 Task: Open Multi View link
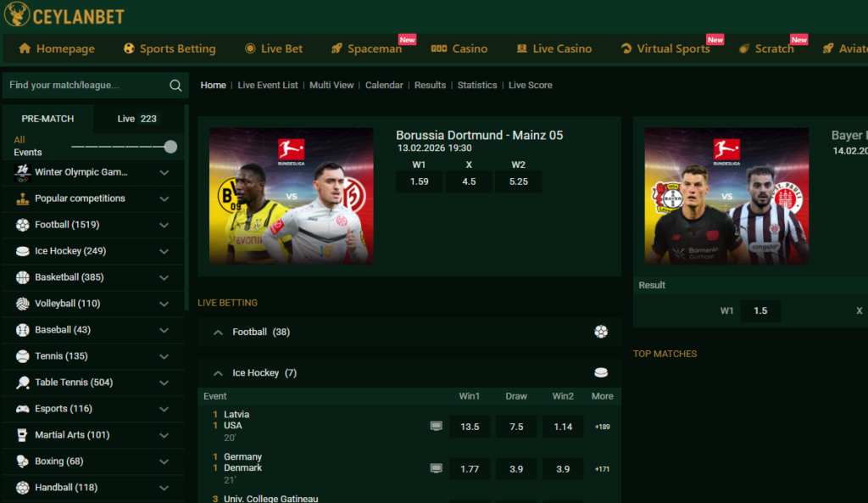tap(331, 86)
